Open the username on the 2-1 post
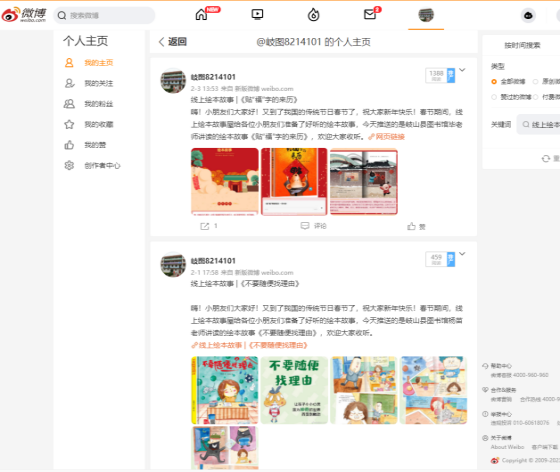This screenshot has width=560, height=472. [x=213, y=261]
